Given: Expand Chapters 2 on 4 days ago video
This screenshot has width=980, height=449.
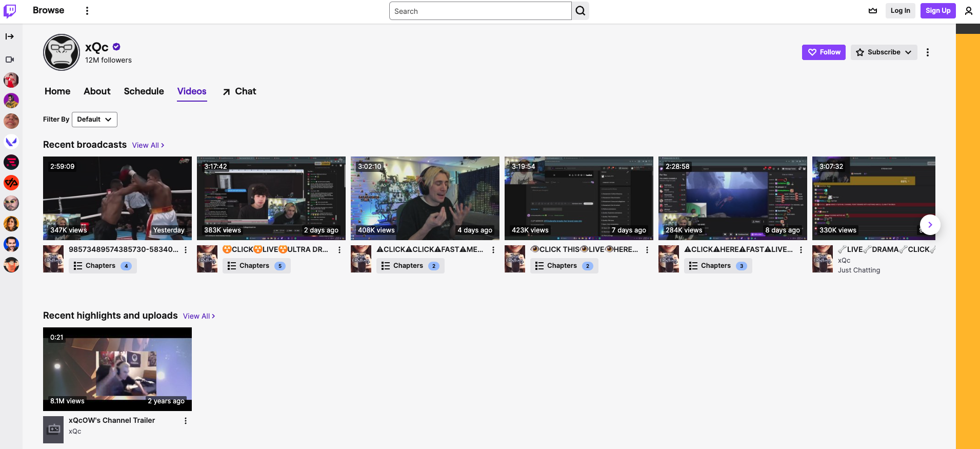Looking at the screenshot, I should point(410,266).
